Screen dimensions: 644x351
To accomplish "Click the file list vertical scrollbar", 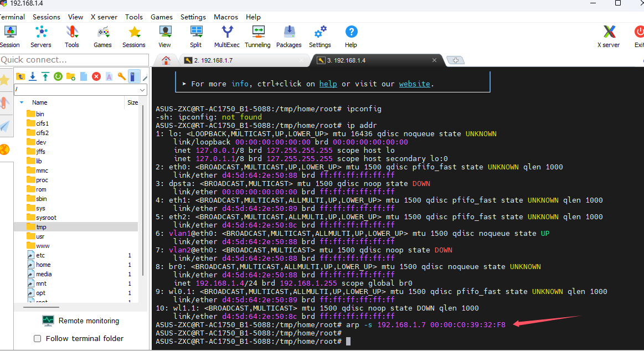I will coord(143,191).
